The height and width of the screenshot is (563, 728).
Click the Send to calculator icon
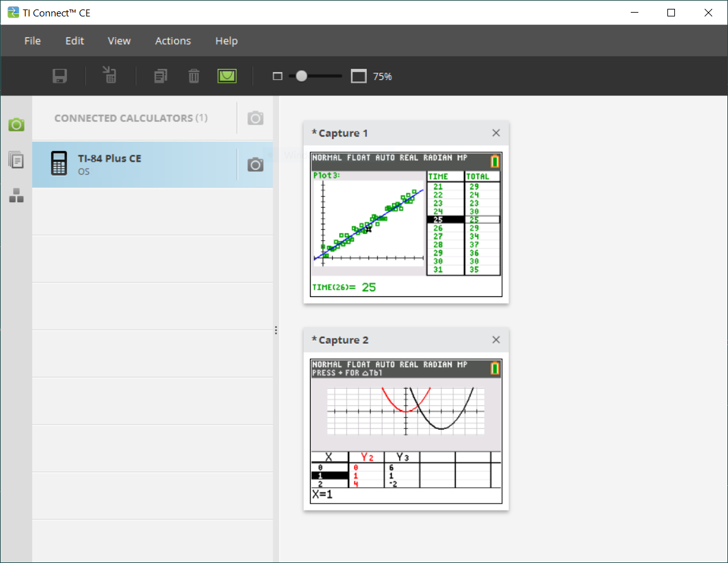(110, 76)
